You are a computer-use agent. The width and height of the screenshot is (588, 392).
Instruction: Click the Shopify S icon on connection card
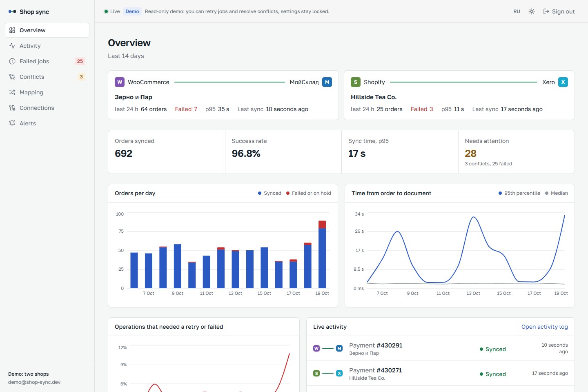pyautogui.click(x=356, y=82)
